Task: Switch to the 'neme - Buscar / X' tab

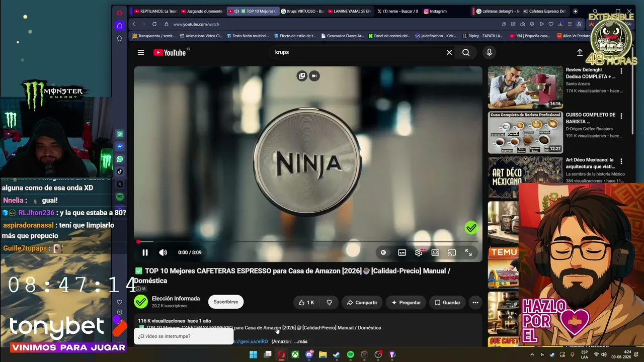Action: pos(397,11)
